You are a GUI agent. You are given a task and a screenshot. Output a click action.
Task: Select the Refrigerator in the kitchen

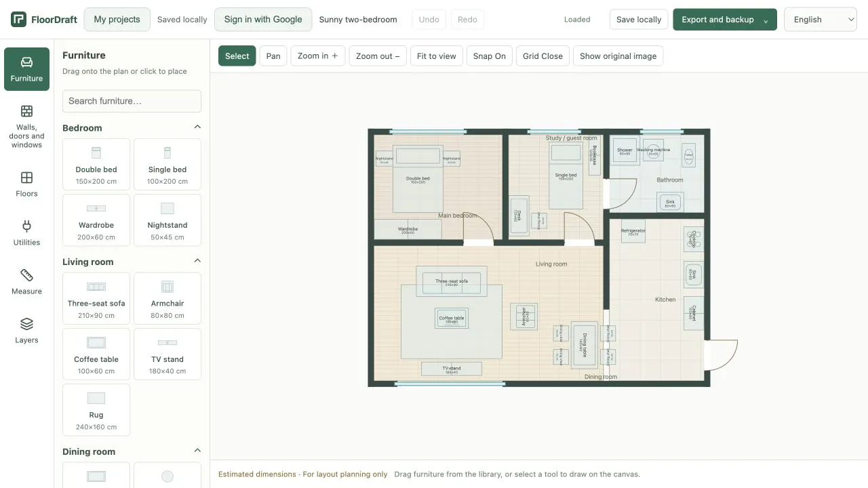coord(633,231)
